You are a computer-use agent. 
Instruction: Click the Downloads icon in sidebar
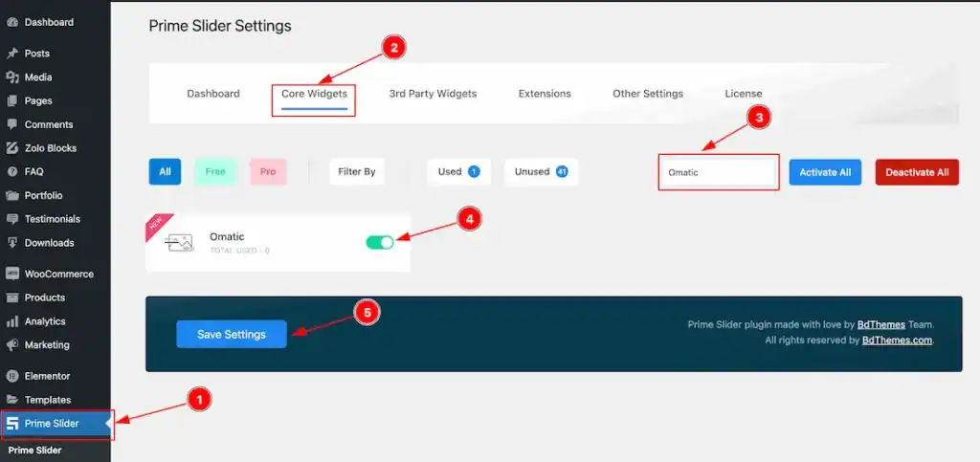pos(11,243)
